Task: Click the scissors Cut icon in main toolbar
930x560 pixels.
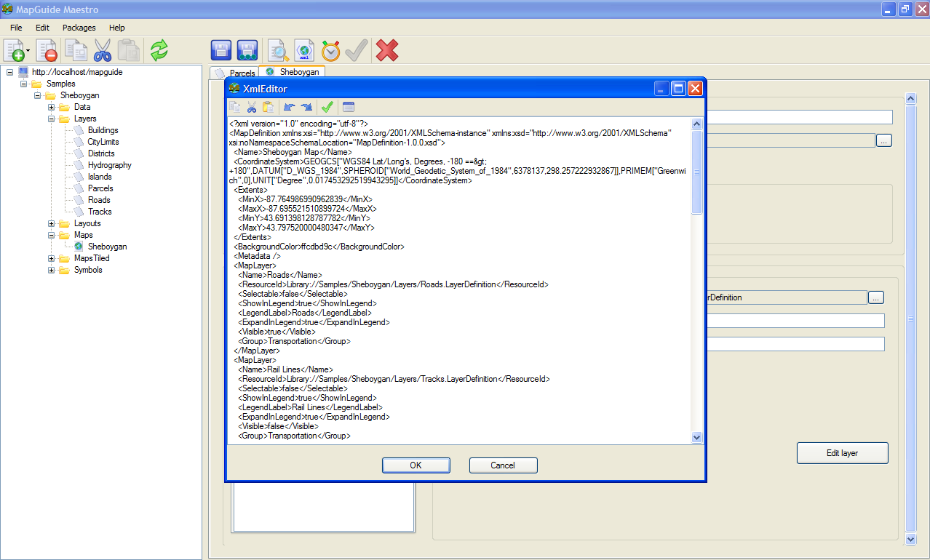Action: pos(103,50)
